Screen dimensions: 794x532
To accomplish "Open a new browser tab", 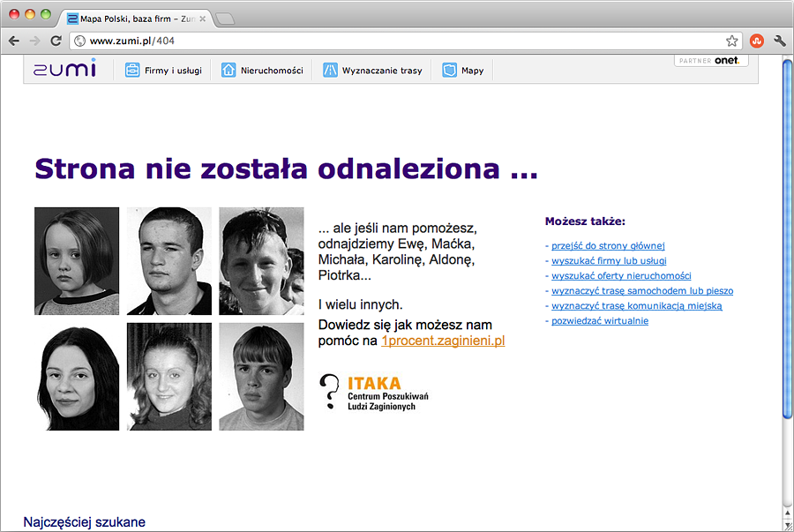I will tap(225, 19).
